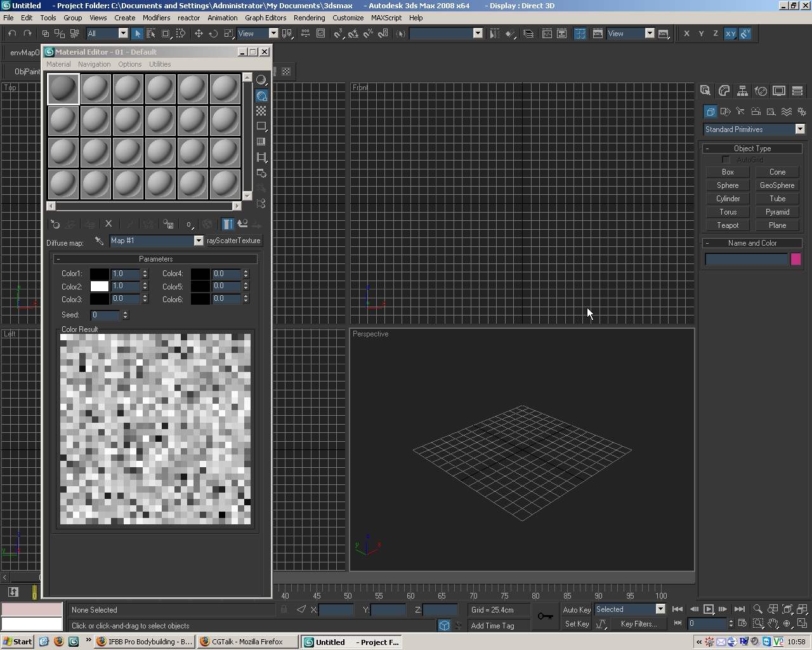Click Sample Type sphere icon in Material Editor
The width and height of the screenshot is (812, 650).
point(261,80)
